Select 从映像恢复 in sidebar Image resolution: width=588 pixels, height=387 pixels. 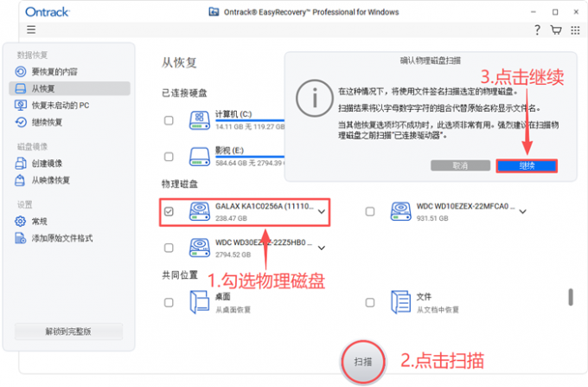tap(70, 180)
